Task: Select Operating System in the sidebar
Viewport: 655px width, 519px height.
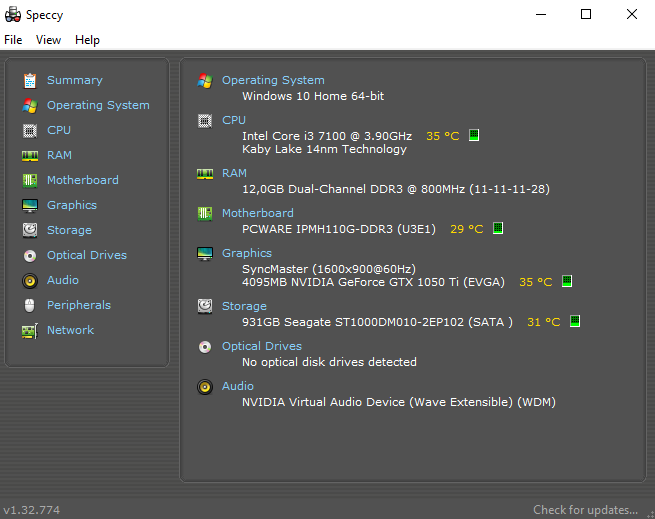Action: tap(98, 105)
